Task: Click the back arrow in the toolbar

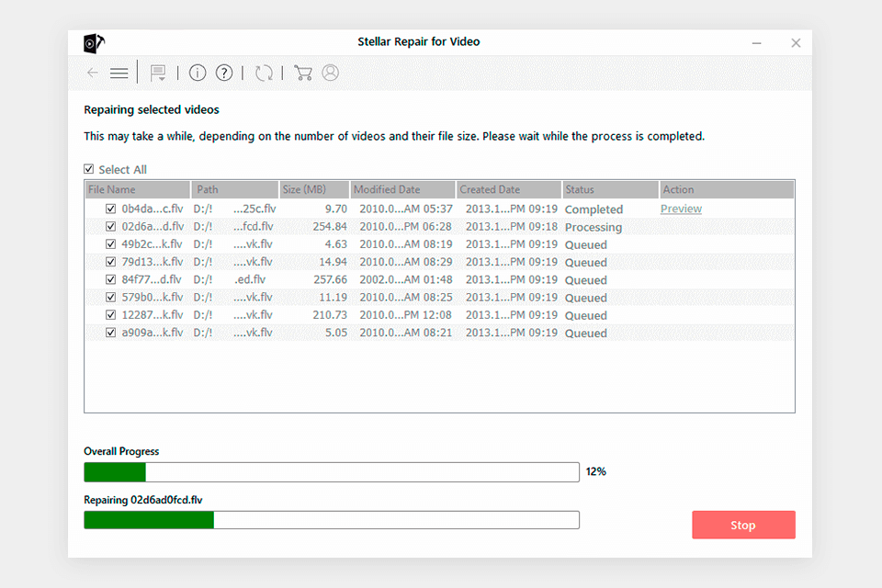Action: pyautogui.click(x=92, y=73)
